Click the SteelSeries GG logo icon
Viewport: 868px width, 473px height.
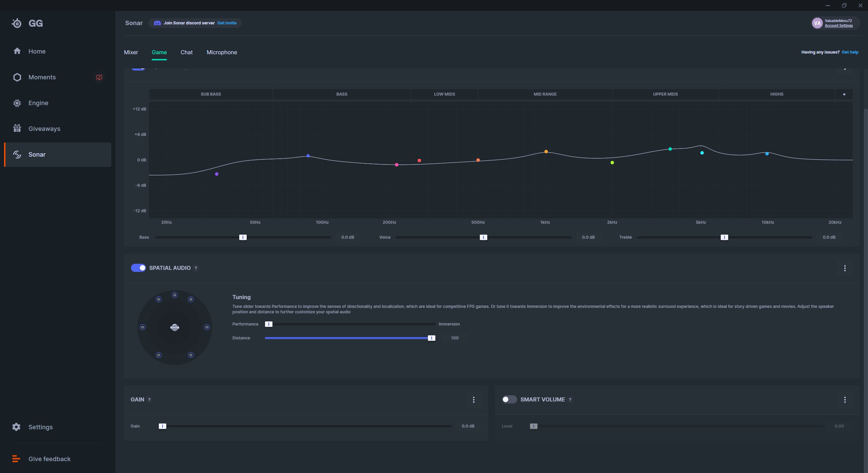(x=17, y=23)
